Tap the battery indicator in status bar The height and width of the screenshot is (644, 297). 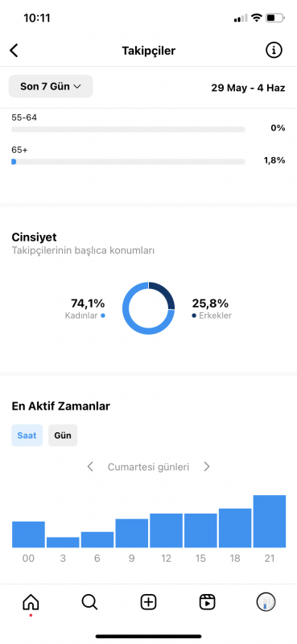coord(275,18)
